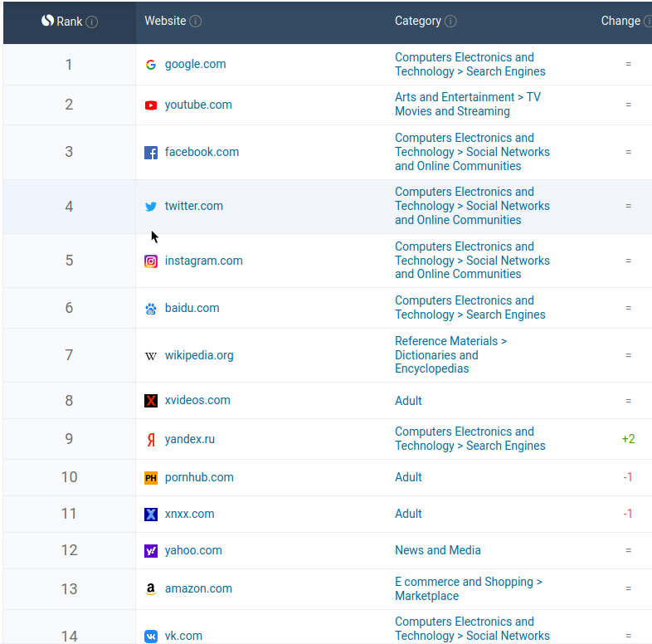Click the Wikipedia W icon
The height and width of the screenshot is (644, 652).
coord(150,356)
